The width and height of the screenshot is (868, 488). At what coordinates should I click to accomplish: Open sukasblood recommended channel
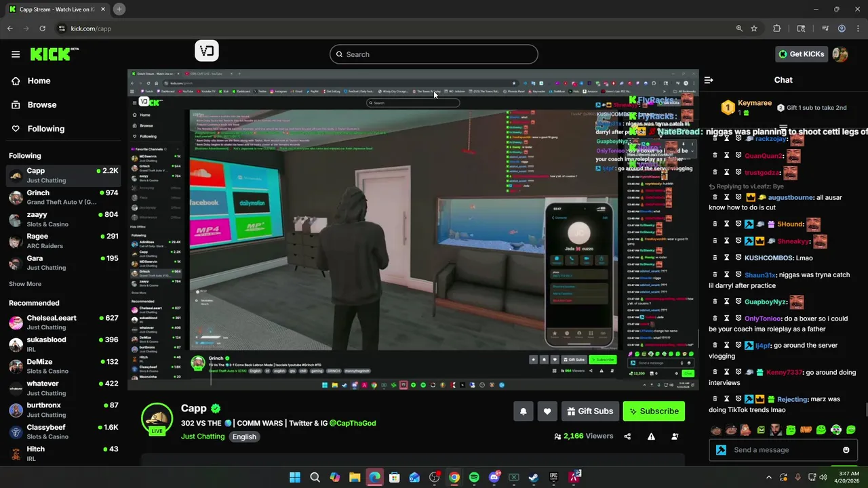point(62,344)
